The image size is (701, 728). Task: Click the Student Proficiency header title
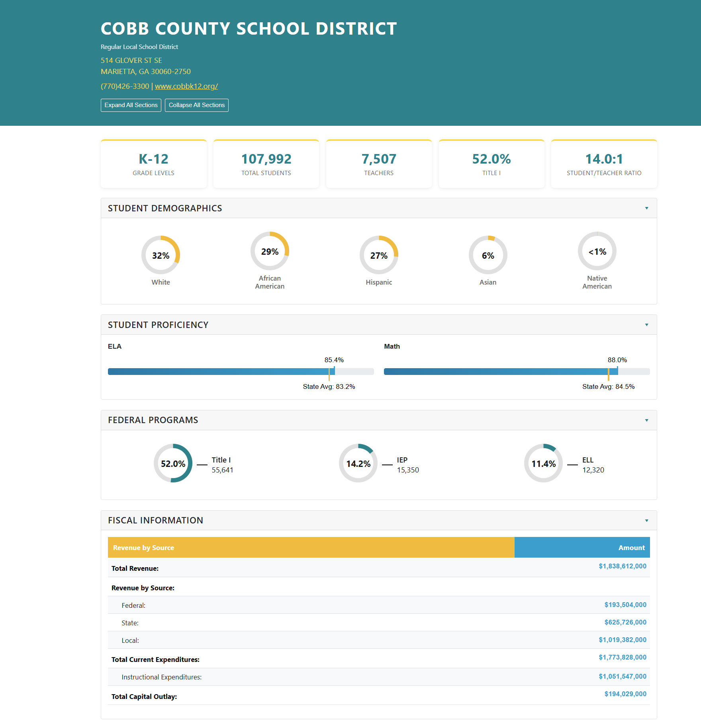(158, 325)
